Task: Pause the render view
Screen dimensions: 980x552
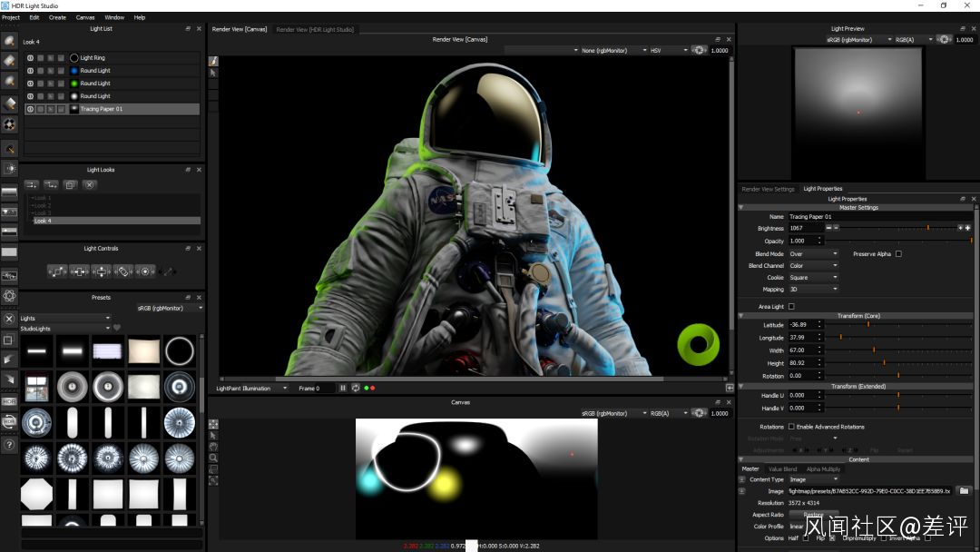Action: (x=343, y=388)
